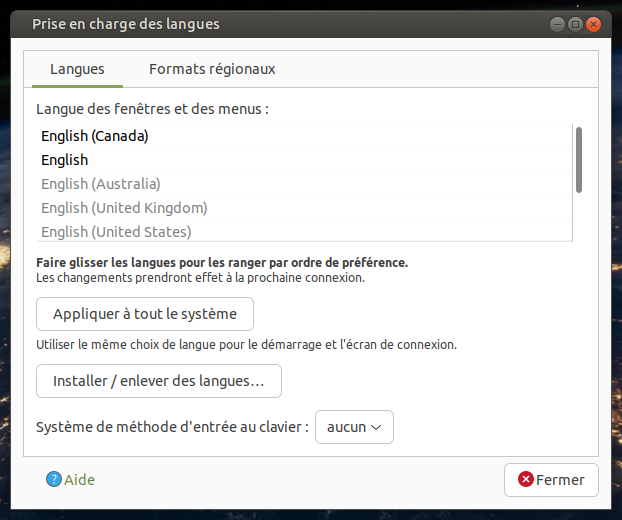Viewport: 622px width, 520px height.
Task: Pick English (United Kingdom) in the list
Action: click(x=124, y=208)
